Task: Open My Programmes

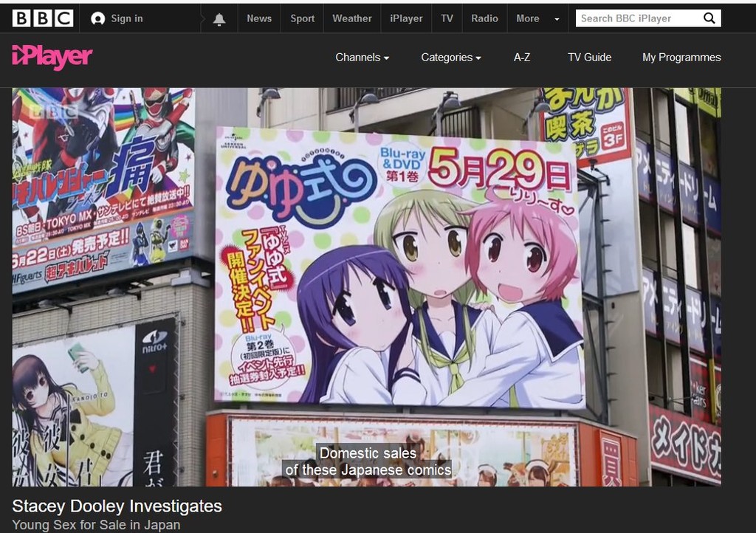Action: [x=681, y=58]
